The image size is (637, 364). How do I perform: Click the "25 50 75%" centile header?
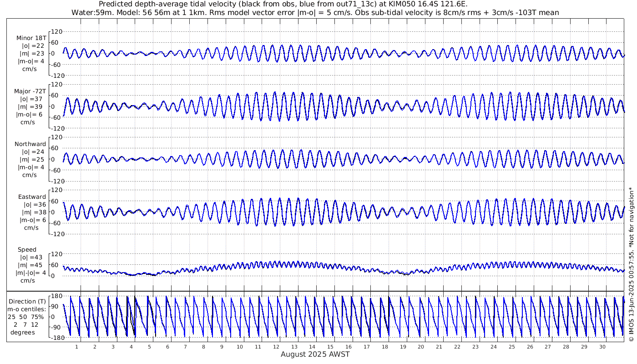coord(26,317)
